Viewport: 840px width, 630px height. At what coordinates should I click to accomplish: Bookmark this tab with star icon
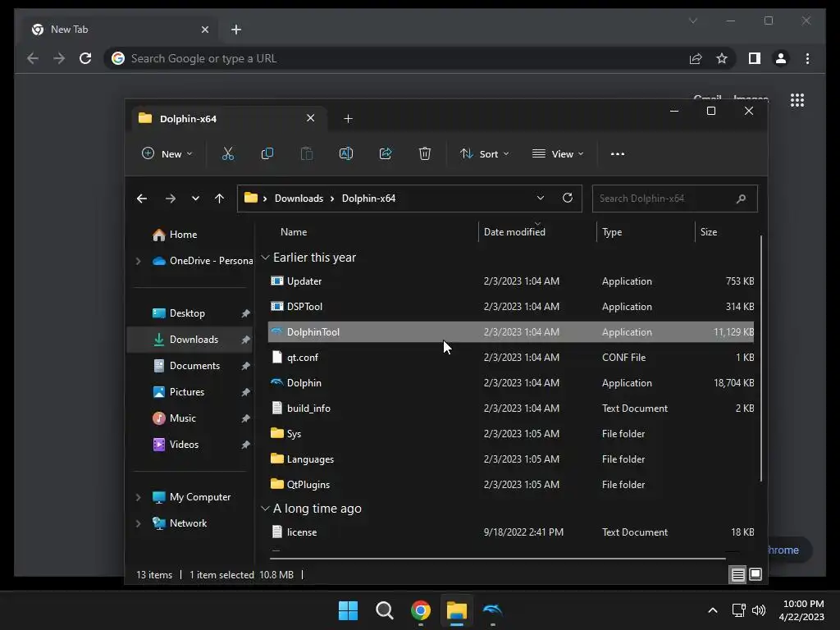click(x=722, y=58)
